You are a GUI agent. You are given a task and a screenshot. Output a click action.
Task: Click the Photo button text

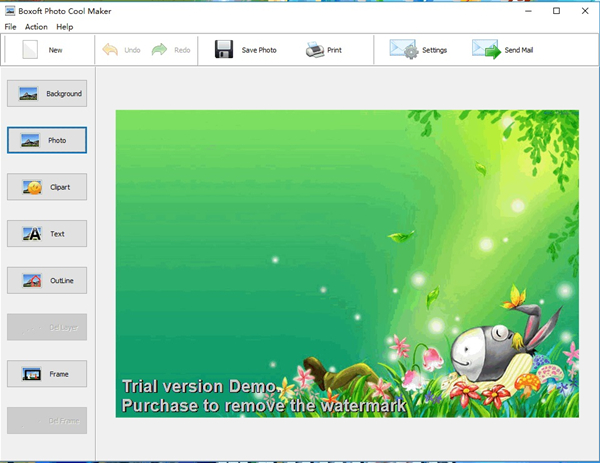coord(57,140)
